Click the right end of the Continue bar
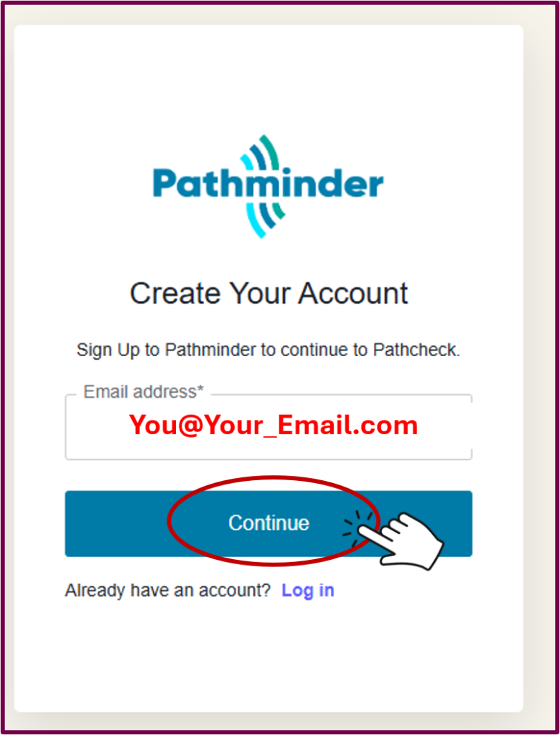Image resolution: width=560 pixels, height=735 pixels. click(x=457, y=523)
